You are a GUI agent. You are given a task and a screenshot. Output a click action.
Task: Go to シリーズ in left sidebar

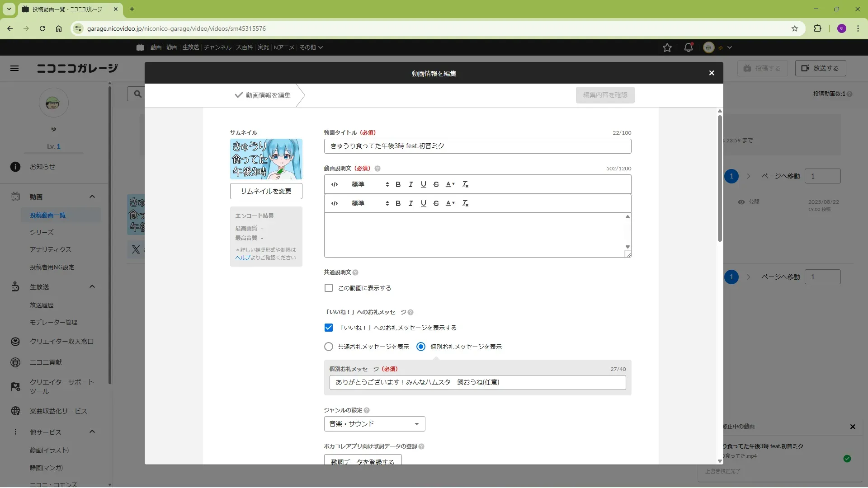(42, 232)
